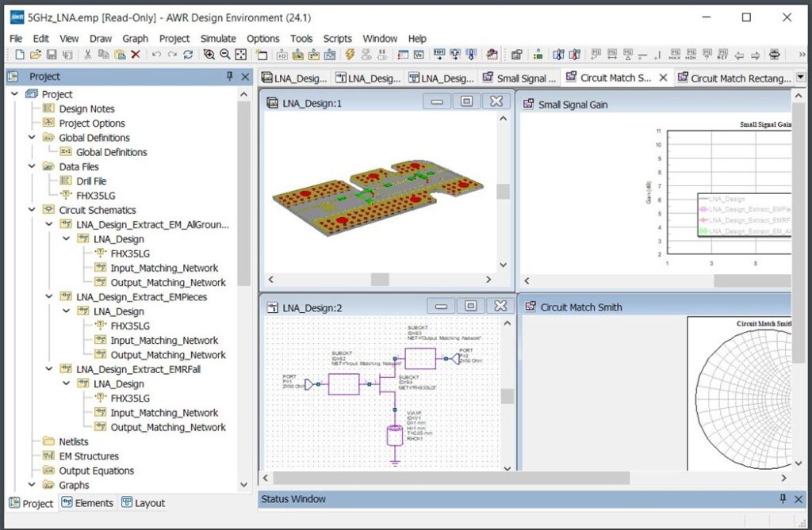Switch to the Elements tab
The height and width of the screenshot is (530, 812).
tap(87, 502)
